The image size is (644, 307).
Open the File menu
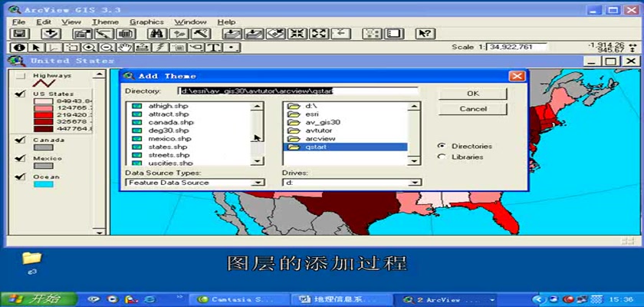[18, 21]
